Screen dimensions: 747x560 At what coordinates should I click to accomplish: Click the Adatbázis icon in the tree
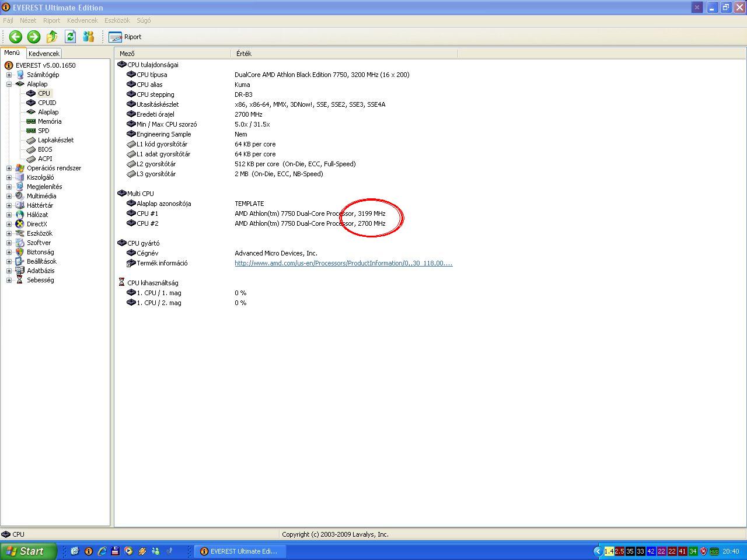click(20, 271)
